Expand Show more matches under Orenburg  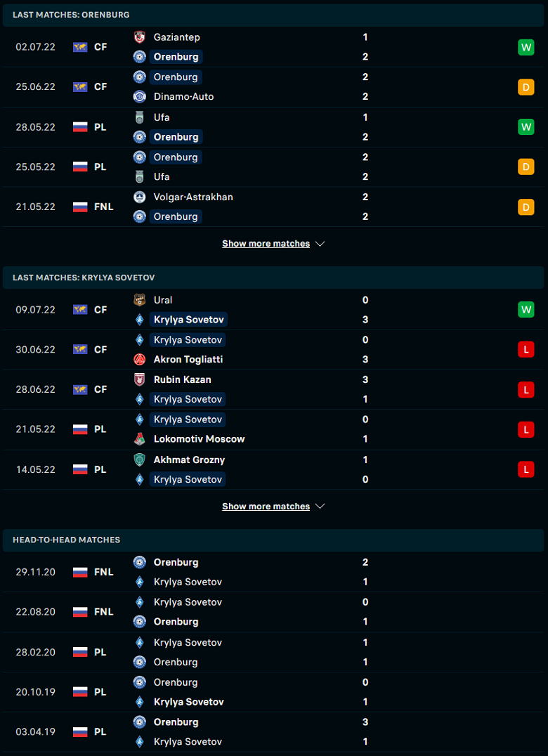pyautogui.click(x=266, y=244)
